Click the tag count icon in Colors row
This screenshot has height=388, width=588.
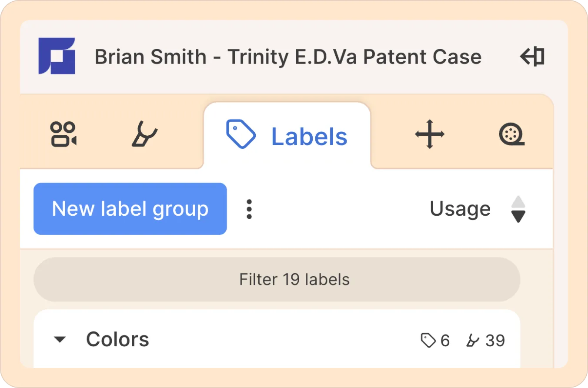(428, 341)
